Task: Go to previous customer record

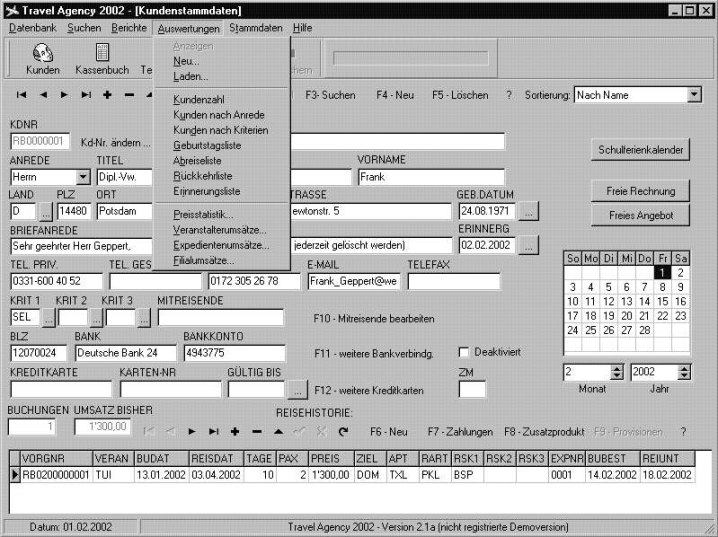Action: click(x=43, y=95)
